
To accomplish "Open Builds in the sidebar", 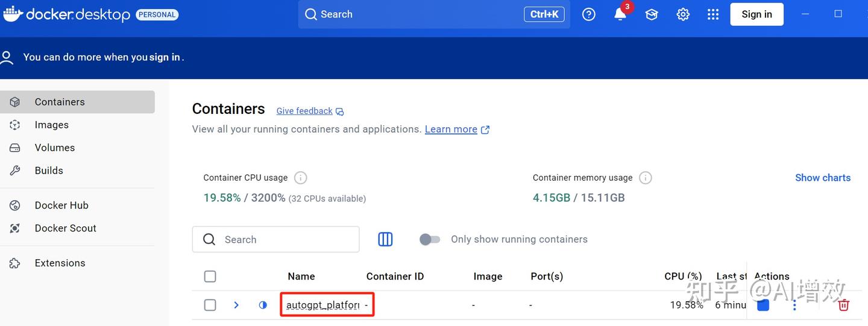I will point(77,171).
